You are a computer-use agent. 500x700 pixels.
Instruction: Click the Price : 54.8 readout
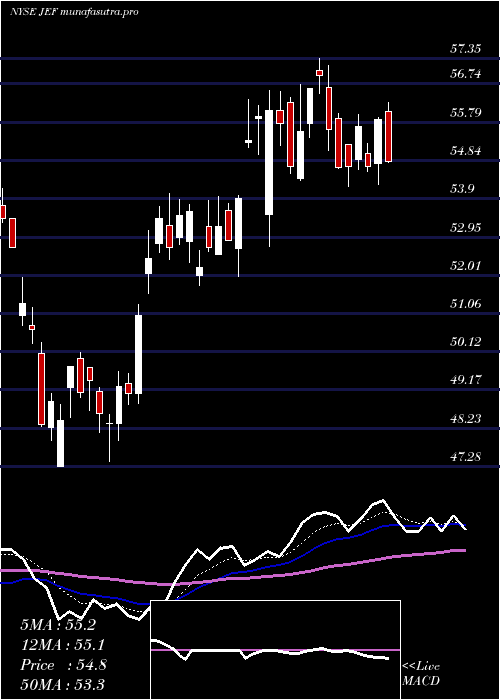(63, 665)
